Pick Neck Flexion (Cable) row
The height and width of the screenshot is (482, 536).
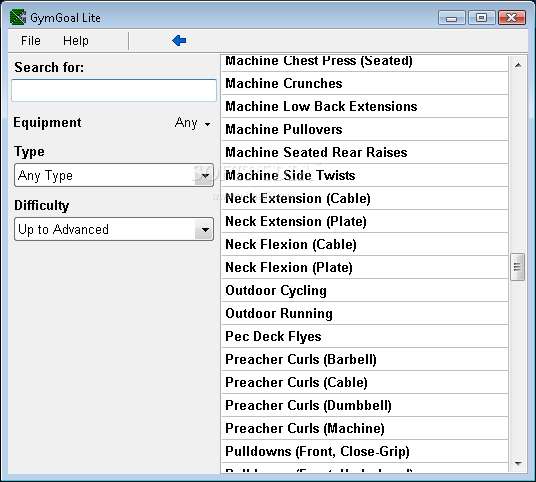pos(365,244)
